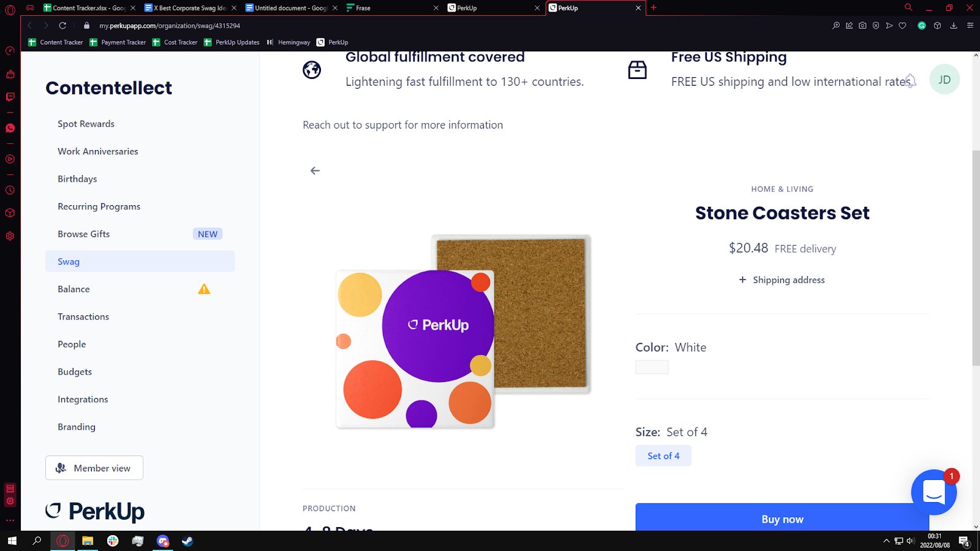Open the chat support widget
The image size is (980, 551).
coord(934,492)
